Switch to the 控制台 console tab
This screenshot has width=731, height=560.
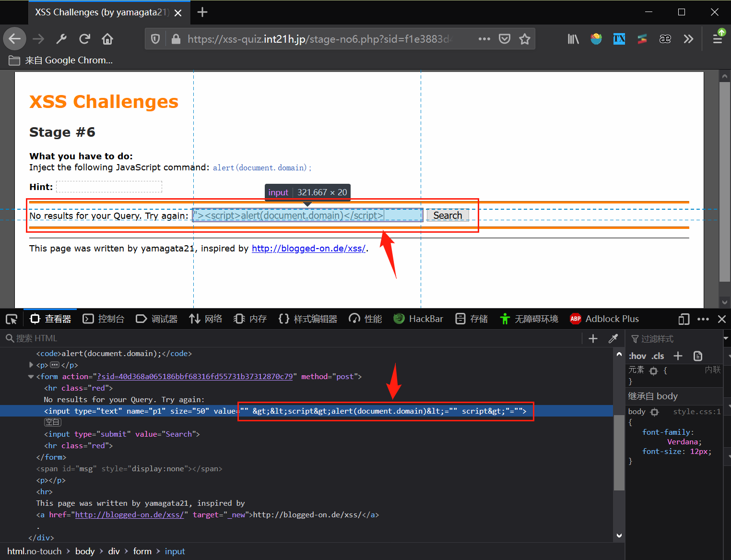point(104,319)
